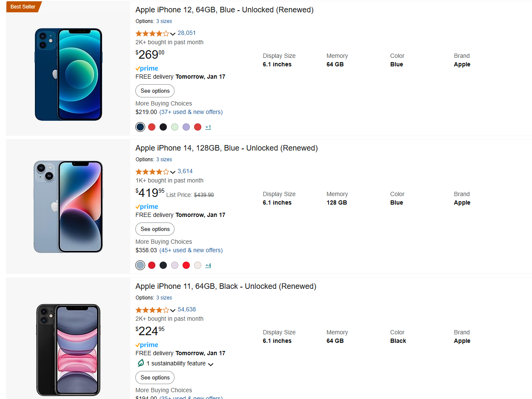
Task: Expand the iPhone 14 rating breakdown chevron
Action: (173, 171)
